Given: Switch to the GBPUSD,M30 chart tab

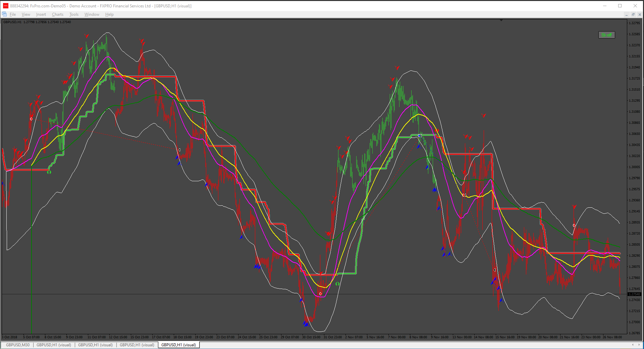Looking at the screenshot, I should point(18,345).
